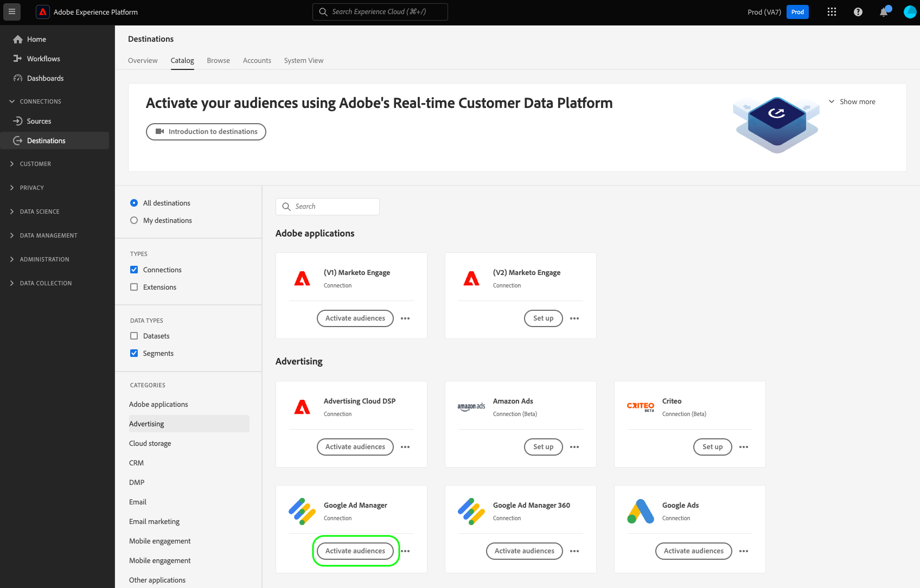The height and width of the screenshot is (588, 920).
Task: Click the Search Experience Cloud field
Action: 380,12
